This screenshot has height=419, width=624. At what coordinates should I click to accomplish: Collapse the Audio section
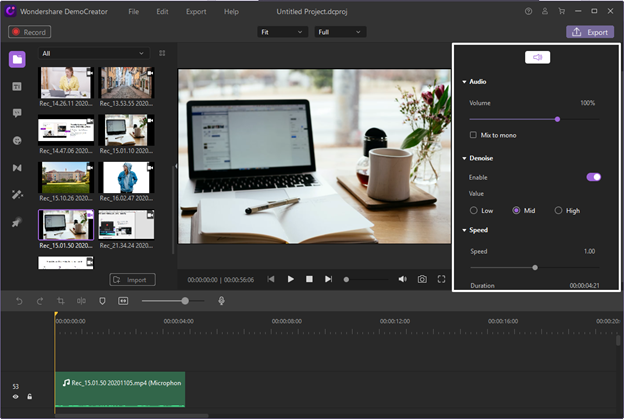(x=464, y=81)
